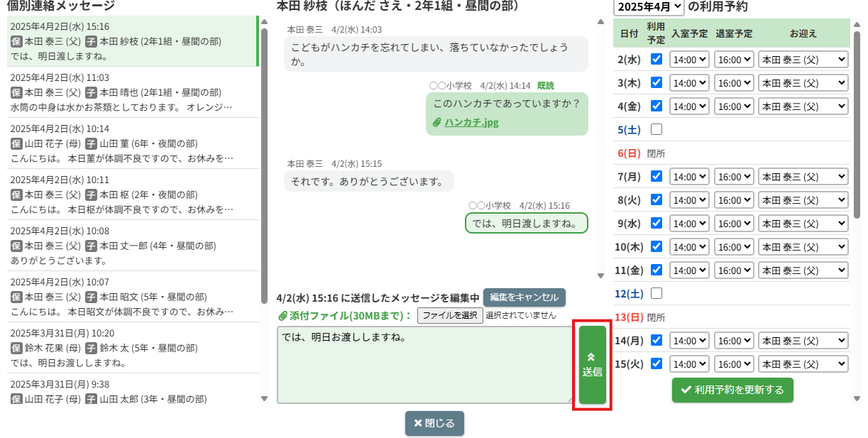This screenshot has height=438, width=868.
Task: Click the 子 child badge beside 鈴木 太
Action: [x=91, y=348]
